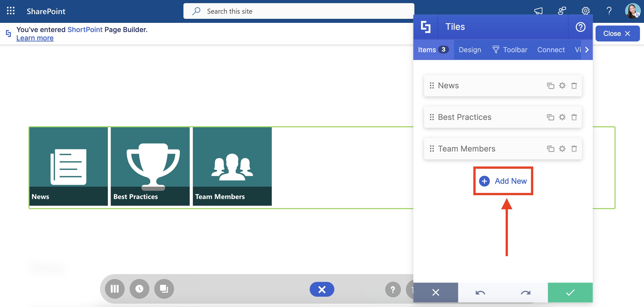Click the columns layout icon in bottom toolbar

pos(115,289)
